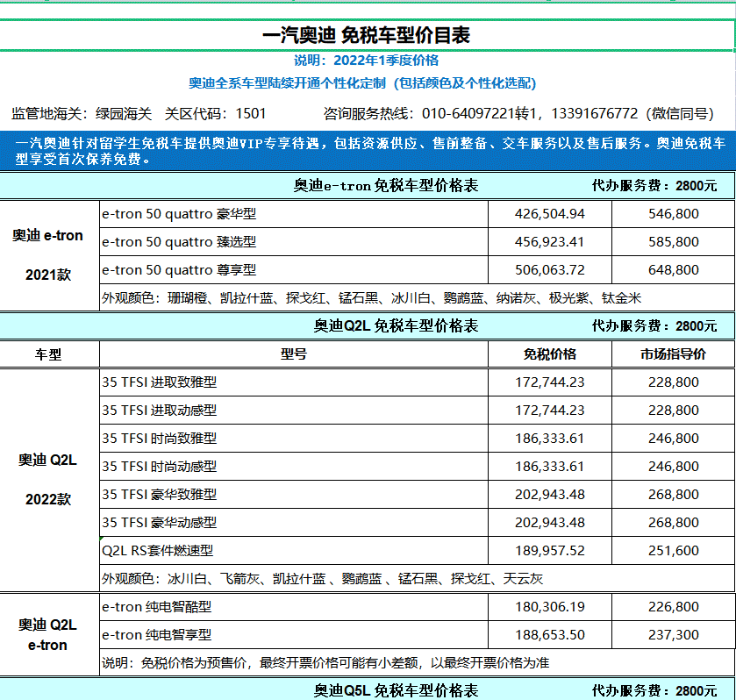
Task: Select the market price 251,600
Action: point(674,551)
